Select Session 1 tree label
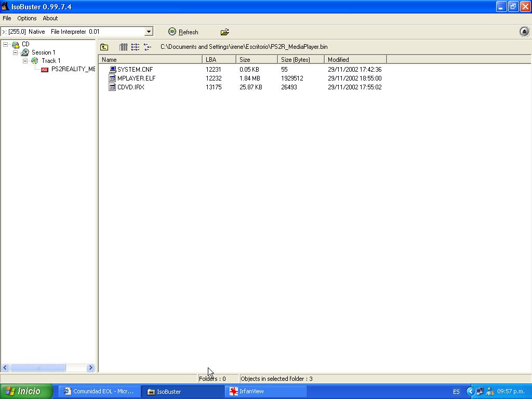Image resolution: width=532 pixels, height=399 pixels. click(44, 52)
